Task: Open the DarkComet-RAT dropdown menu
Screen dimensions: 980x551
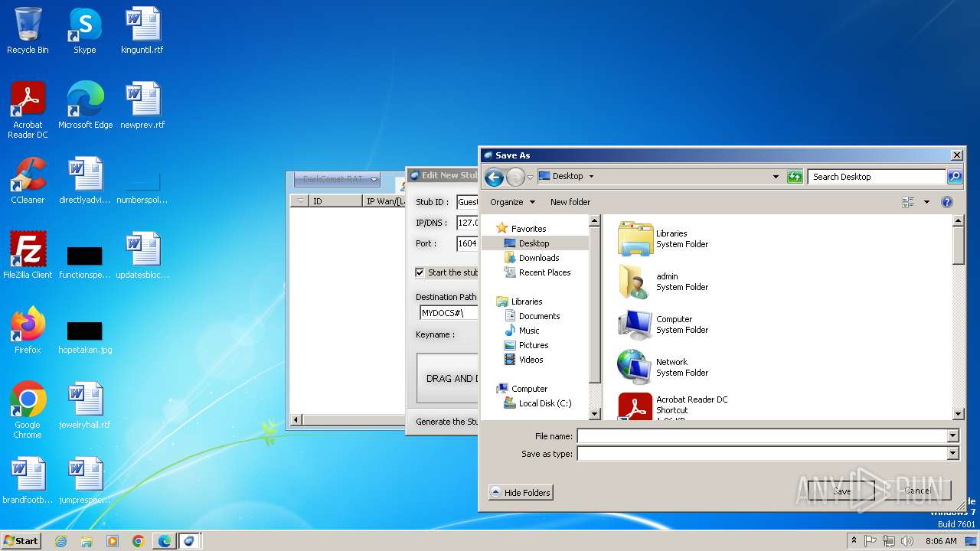Action: click(x=338, y=180)
